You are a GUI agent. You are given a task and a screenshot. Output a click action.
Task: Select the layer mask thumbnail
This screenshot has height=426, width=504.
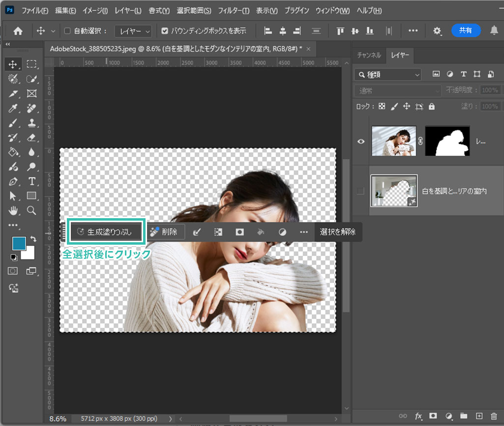coord(447,141)
